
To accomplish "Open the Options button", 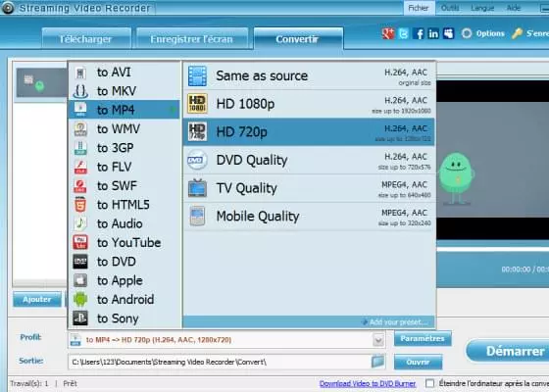I will click(483, 33).
